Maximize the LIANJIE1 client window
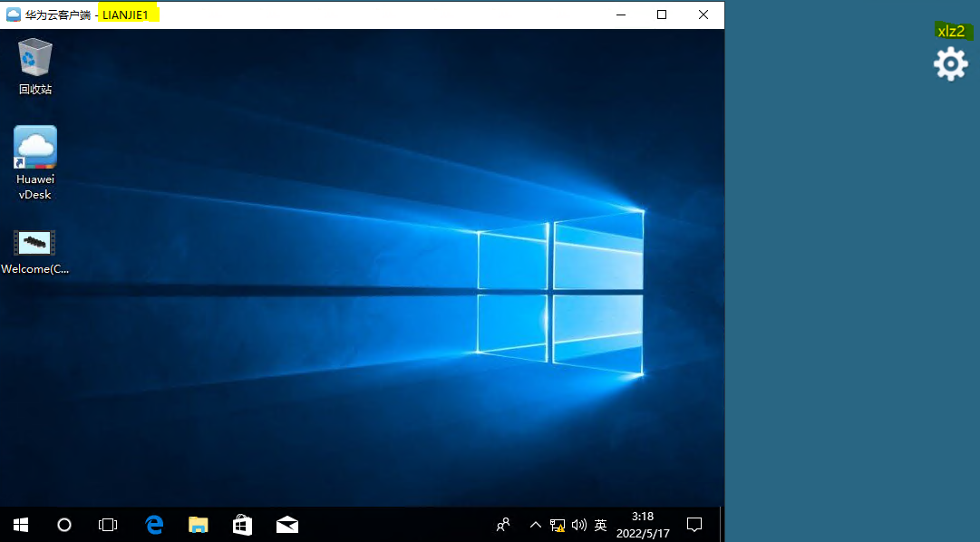This screenshot has height=542, width=980. point(662,15)
